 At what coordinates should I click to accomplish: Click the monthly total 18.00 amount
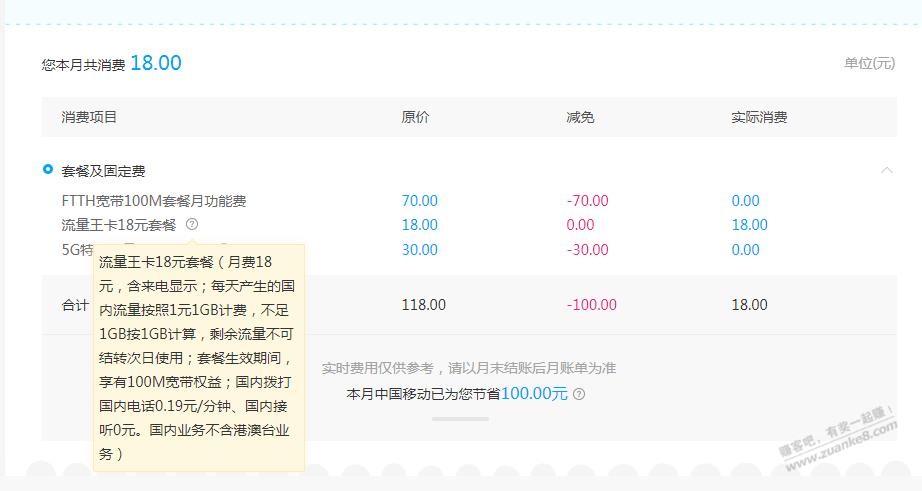point(155,63)
